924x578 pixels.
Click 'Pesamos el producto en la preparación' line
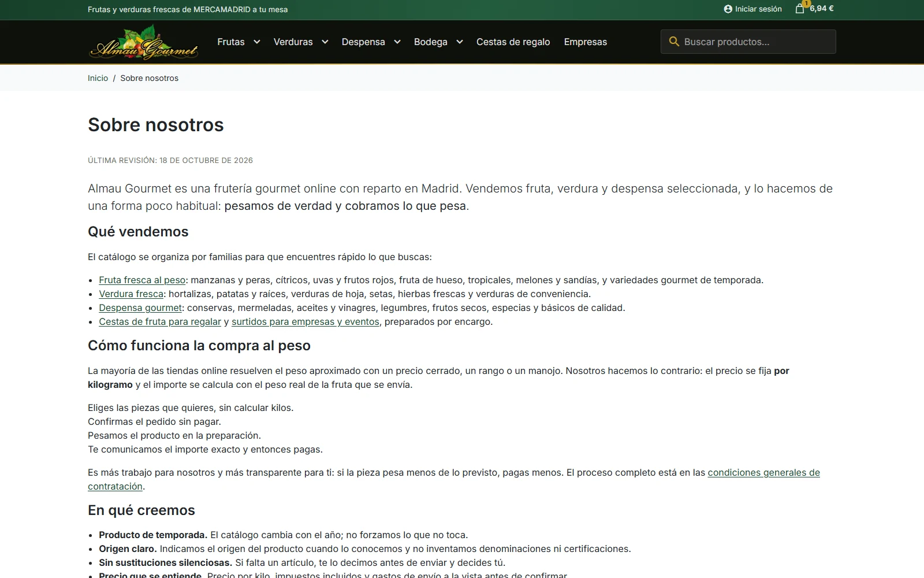[174, 435]
